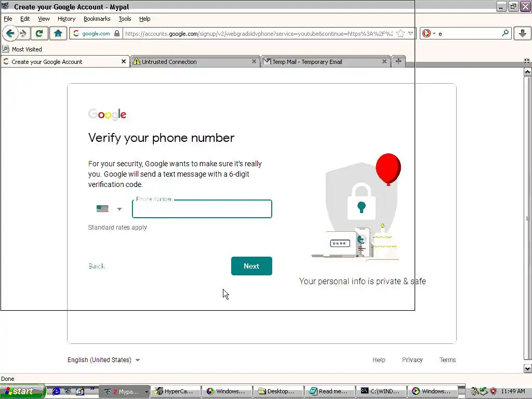This screenshot has width=532, height=399.
Task: Switch to HyperCam taskbar window
Action: [x=176, y=391]
